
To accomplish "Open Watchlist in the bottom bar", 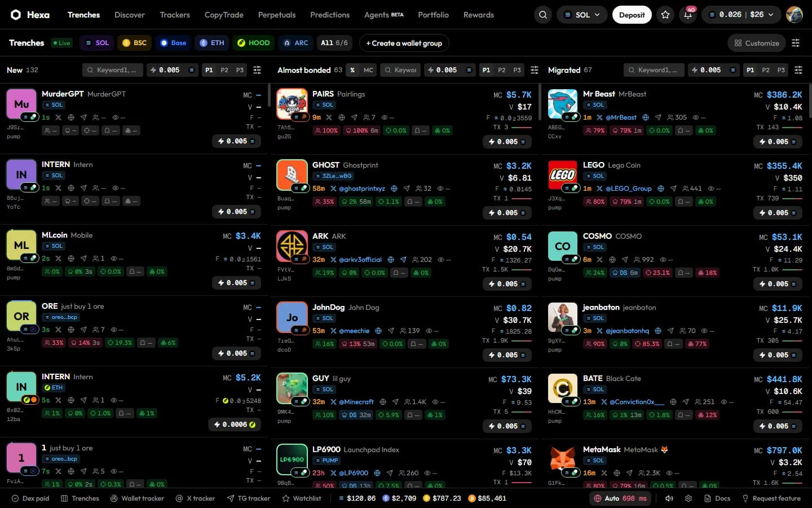I will pos(302,498).
